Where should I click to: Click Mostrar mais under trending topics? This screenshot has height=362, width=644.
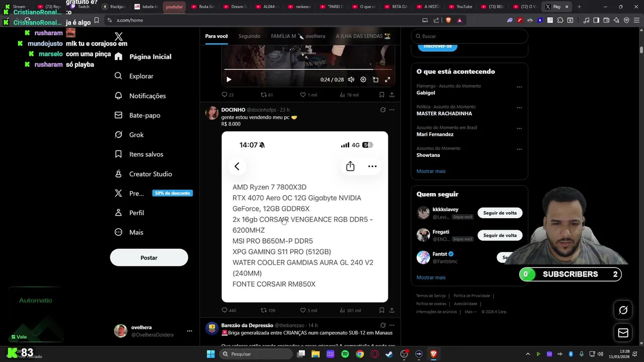click(431, 171)
